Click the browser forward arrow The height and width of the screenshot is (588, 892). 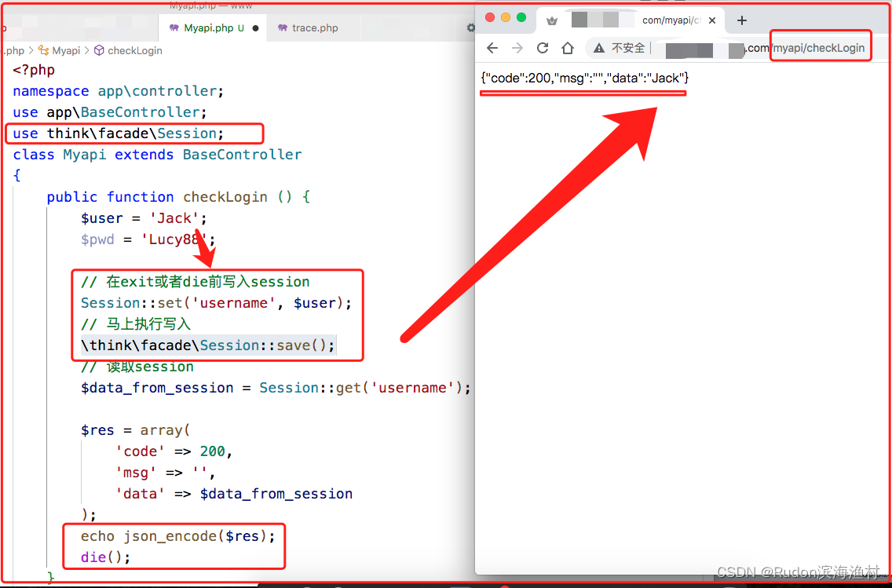point(517,48)
